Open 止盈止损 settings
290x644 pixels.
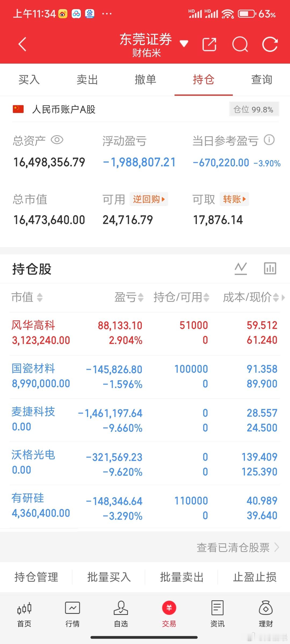tap(255, 577)
